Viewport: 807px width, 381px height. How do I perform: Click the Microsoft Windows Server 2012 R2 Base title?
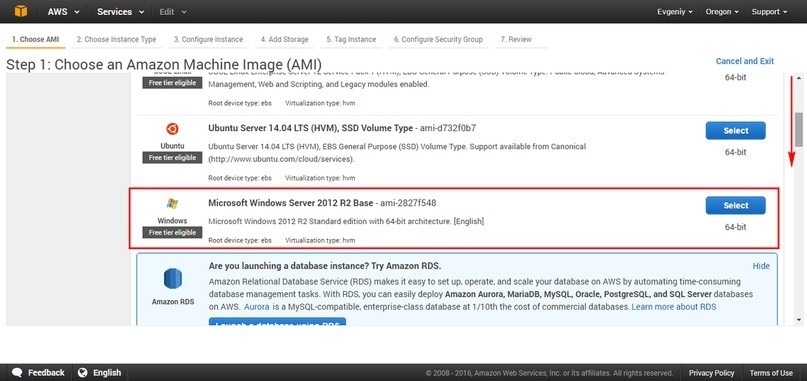290,203
